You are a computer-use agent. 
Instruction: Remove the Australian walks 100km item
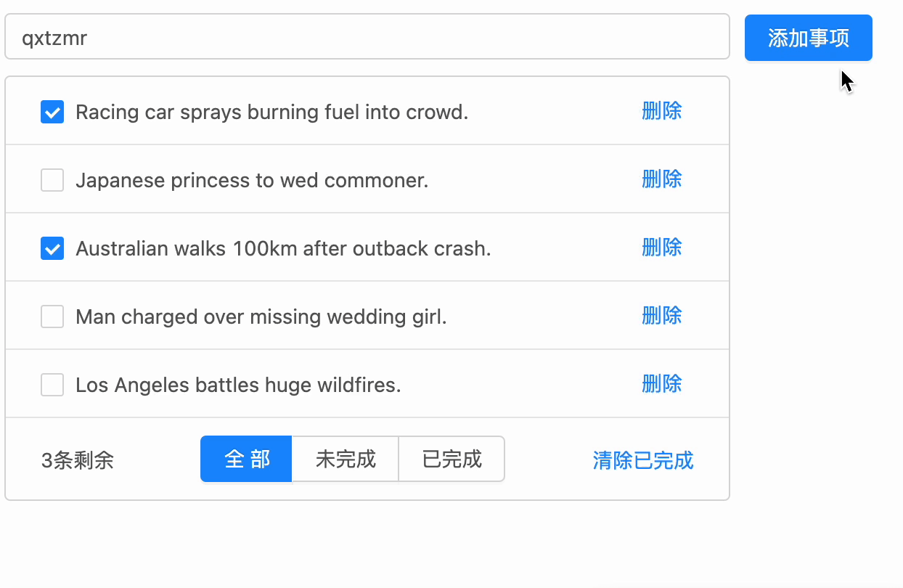coord(661,248)
